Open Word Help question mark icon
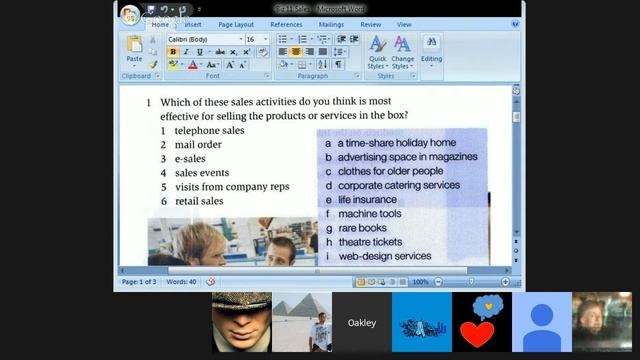Viewport: 640px width, 360px height. point(515,24)
